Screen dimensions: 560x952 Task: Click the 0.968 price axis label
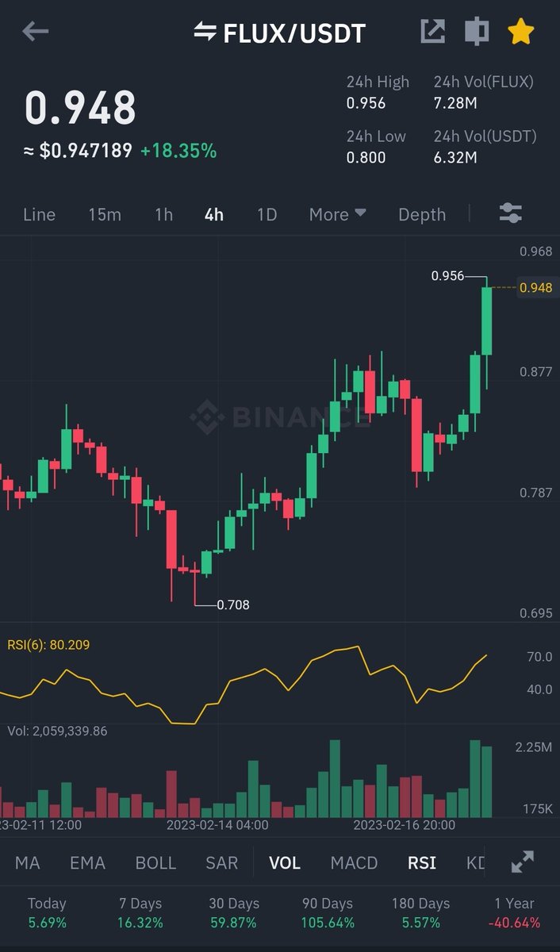(x=536, y=251)
